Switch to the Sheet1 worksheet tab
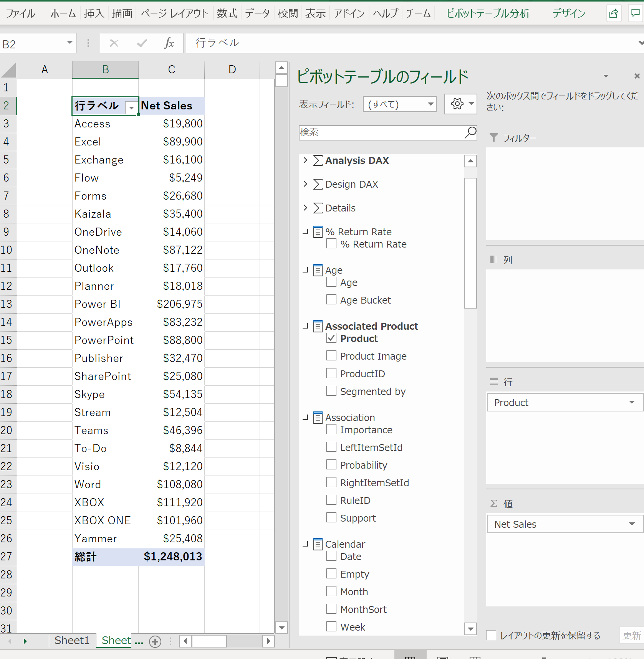644x659 pixels. (72, 641)
